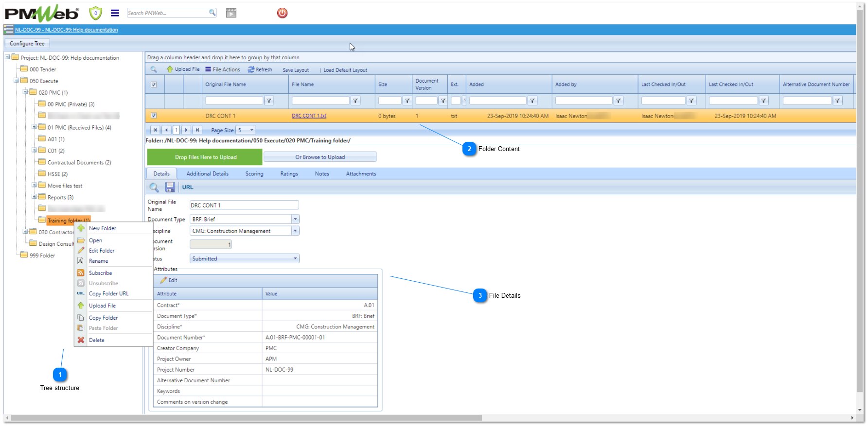Click the URL button in details toolbar

pyautogui.click(x=188, y=187)
